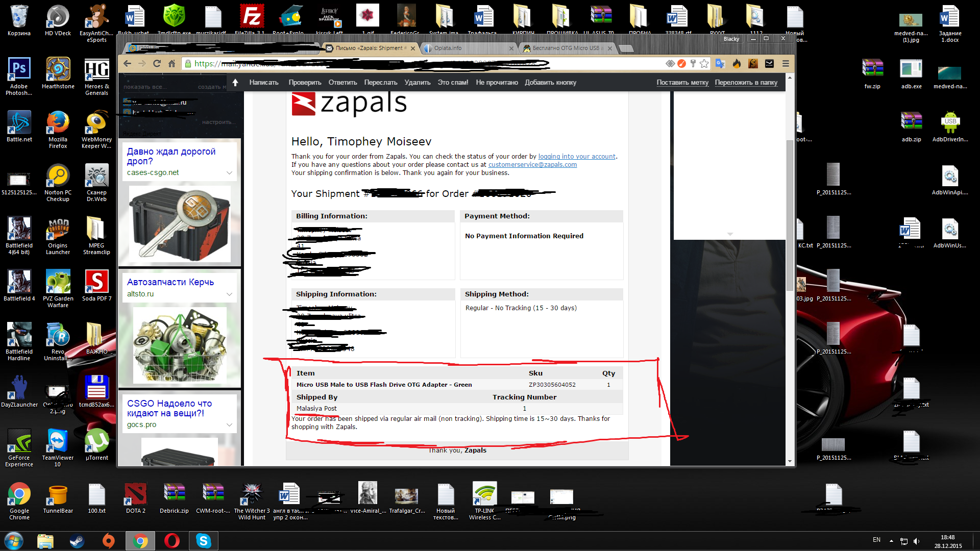Click the customerservice@zapals.com link

532,165
